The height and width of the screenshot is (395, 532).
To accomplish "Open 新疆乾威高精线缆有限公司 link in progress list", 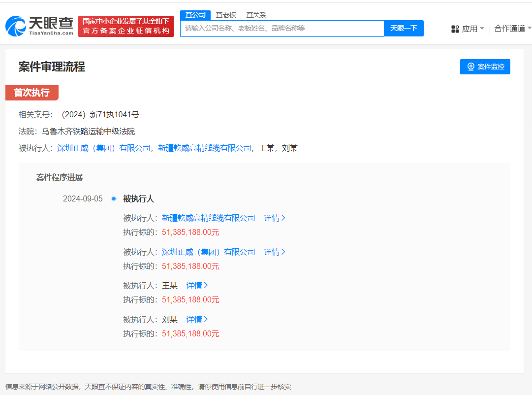I will 208,218.
